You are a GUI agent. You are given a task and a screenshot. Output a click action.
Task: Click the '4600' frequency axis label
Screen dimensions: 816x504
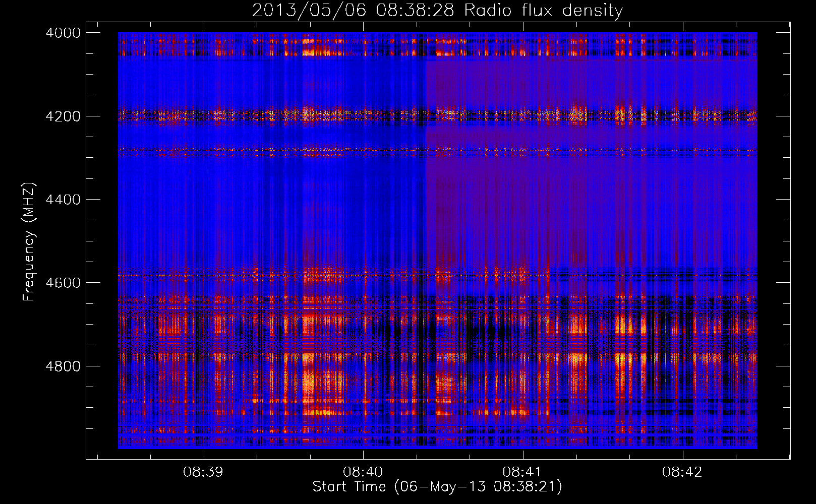coord(63,283)
